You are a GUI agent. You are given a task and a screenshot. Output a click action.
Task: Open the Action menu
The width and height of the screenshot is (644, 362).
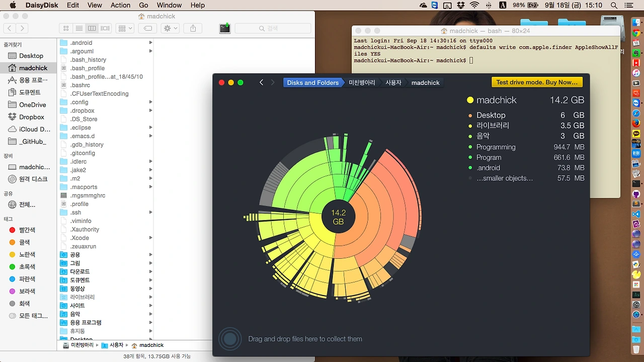(120, 5)
